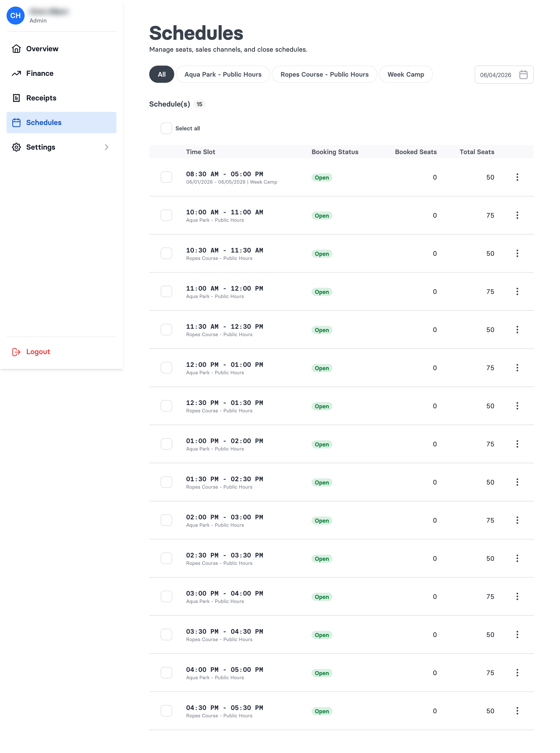560x753 pixels.
Task: Check the 10:00 AM - 11:00 AM schedule checkbox
Action: 166,215
